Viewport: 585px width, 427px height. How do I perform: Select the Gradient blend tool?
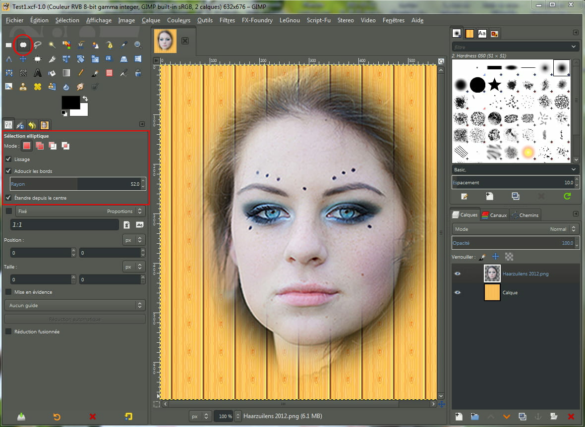click(x=66, y=73)
